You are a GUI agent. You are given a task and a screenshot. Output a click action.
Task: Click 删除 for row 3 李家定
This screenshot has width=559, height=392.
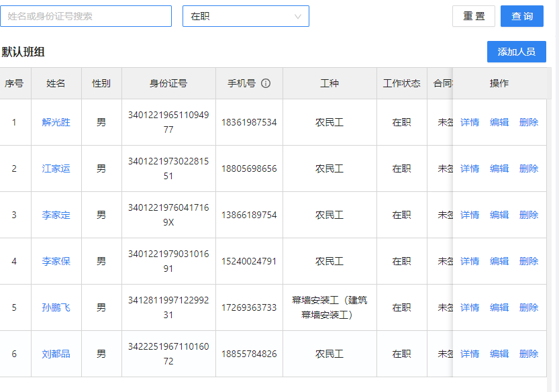(529, 215)
